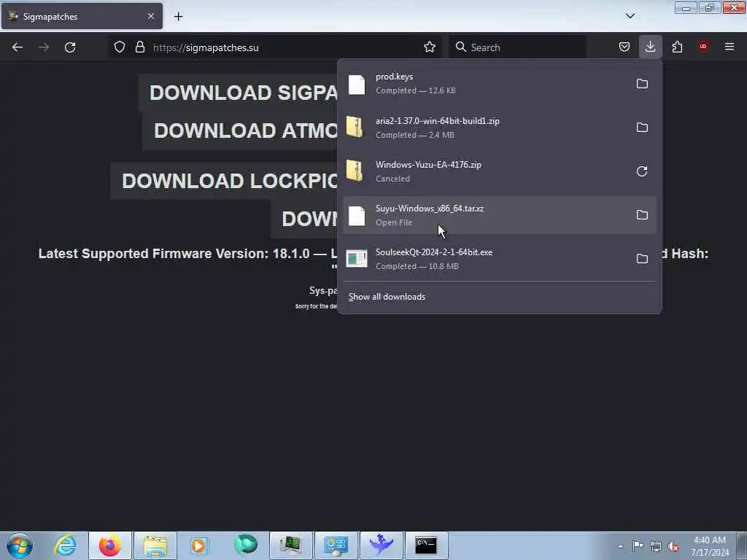Viewport: 747px width, 560px height.
Task: Open the Firefox hamburger menu
Action: [x=729, y=47]
